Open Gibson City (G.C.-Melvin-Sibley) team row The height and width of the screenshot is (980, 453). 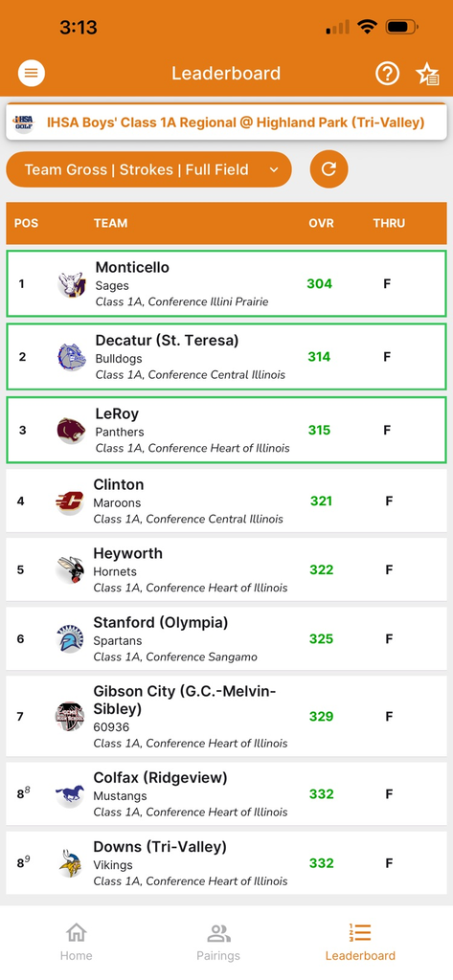coord(226,716)
